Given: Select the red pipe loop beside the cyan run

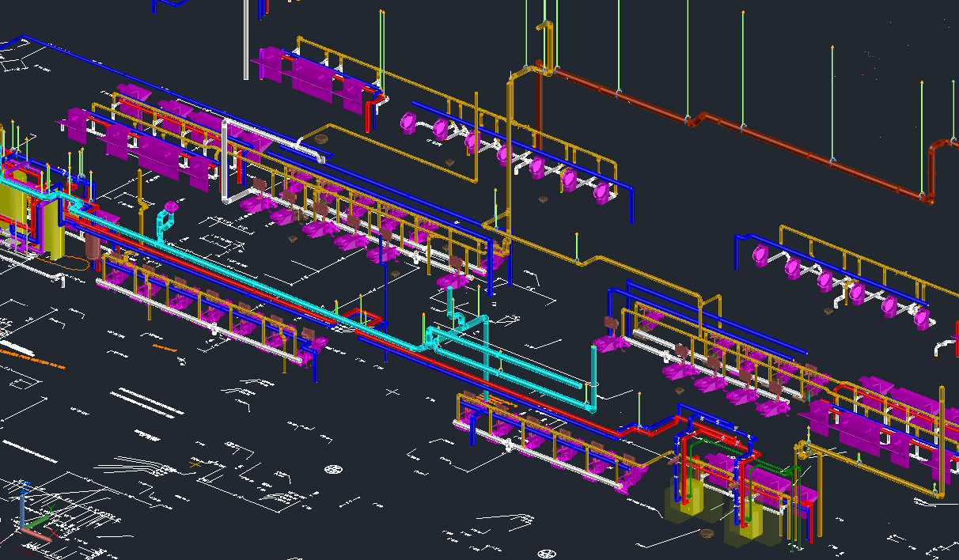Looking at the screenshot, I should click(x=364, y=316).
